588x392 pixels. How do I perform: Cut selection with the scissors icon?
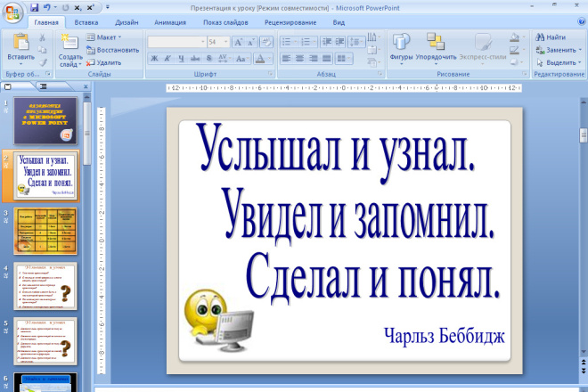[x=43, y=37]
